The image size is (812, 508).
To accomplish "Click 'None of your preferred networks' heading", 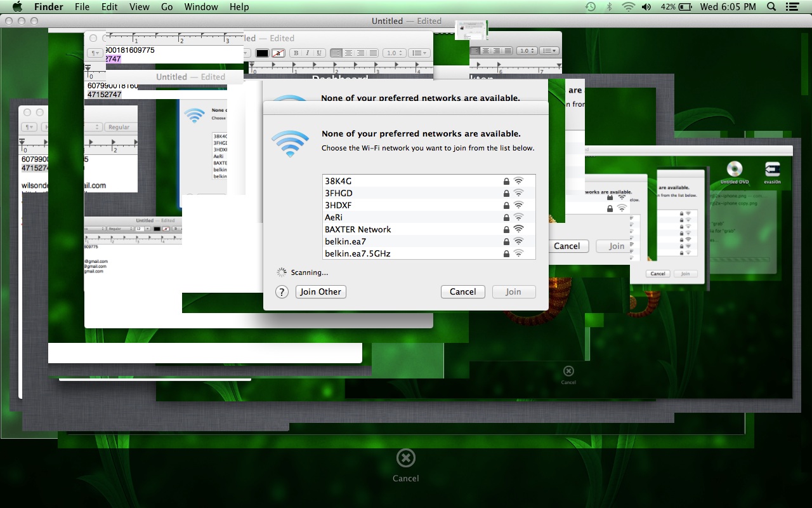I will (421, 134).
